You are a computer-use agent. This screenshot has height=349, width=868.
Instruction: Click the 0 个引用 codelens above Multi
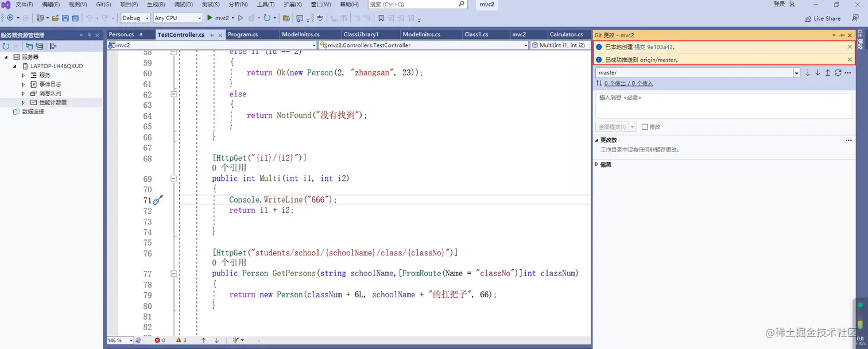pos(229,168)
